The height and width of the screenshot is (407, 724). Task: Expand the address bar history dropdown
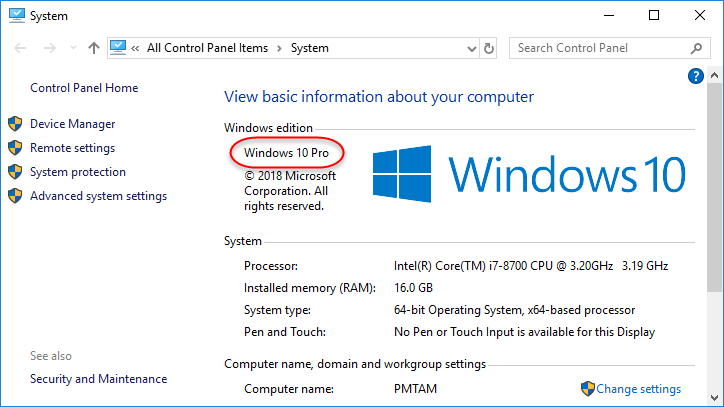tap(469, 48)
